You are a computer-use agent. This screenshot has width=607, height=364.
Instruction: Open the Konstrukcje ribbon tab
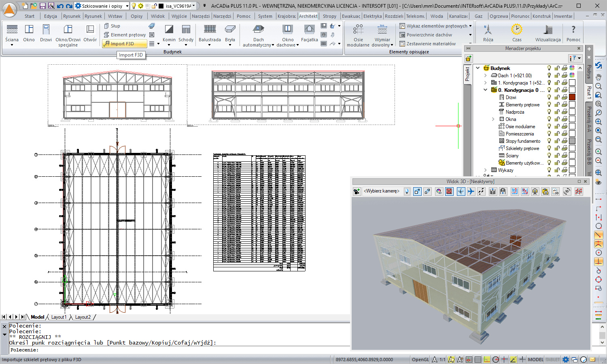click(541, 16)
